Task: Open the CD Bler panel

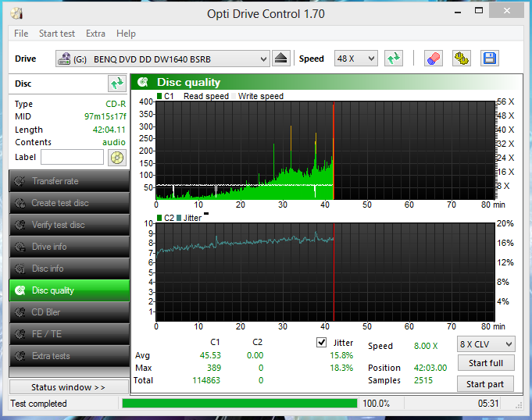Action: point(70,312)
